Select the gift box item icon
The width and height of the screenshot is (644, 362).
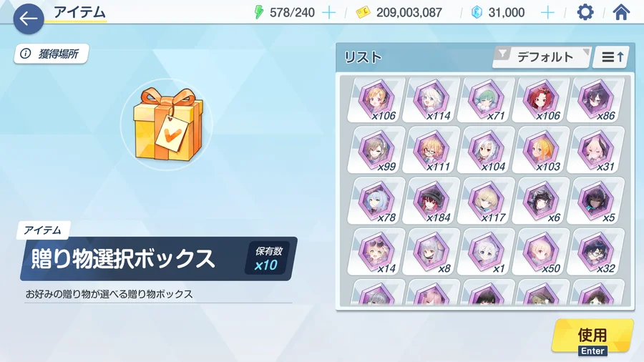tap(167, 124)
